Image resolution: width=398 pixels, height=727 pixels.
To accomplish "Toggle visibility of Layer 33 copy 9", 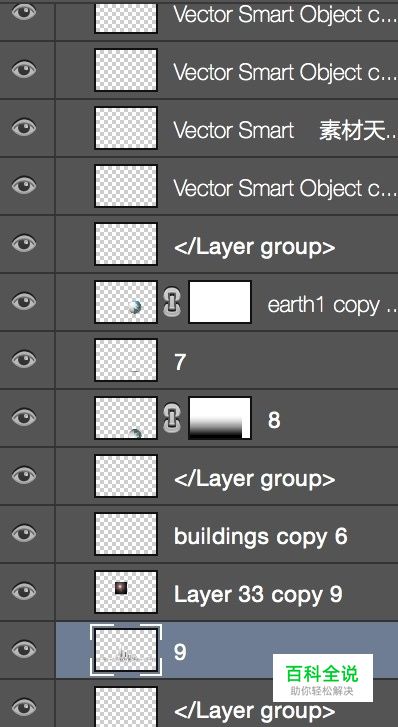I will pos(24,591).
